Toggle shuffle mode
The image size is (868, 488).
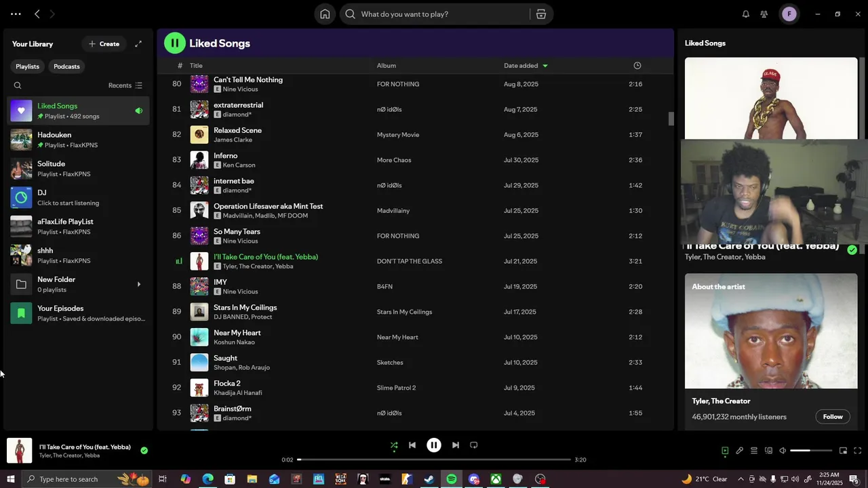click(x=394, y=445)
